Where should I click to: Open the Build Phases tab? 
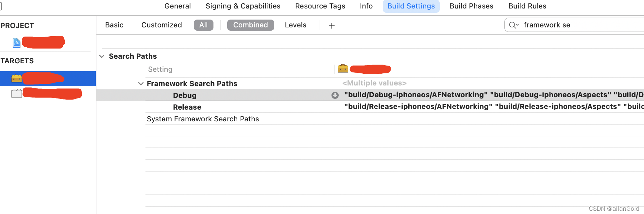click(471, 6)
